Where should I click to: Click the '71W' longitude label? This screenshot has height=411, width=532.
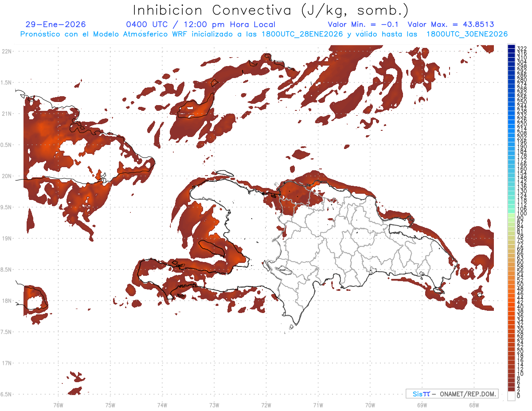(318, 405)
